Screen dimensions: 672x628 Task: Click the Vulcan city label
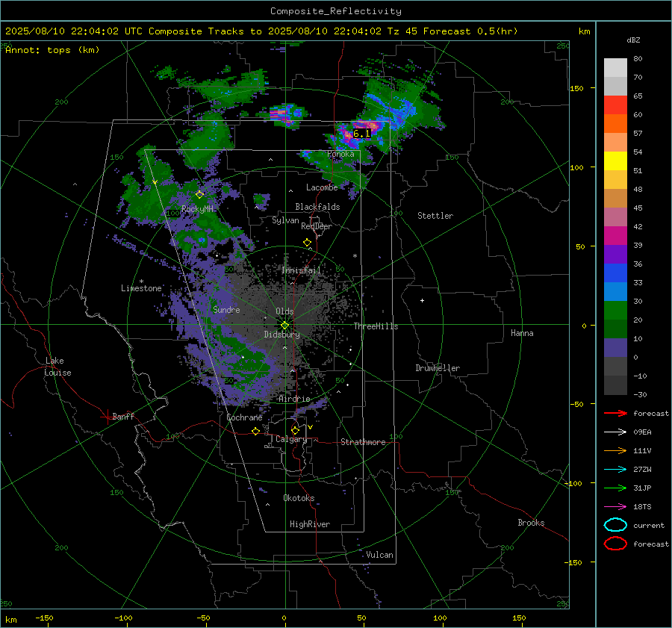(380, 555)
